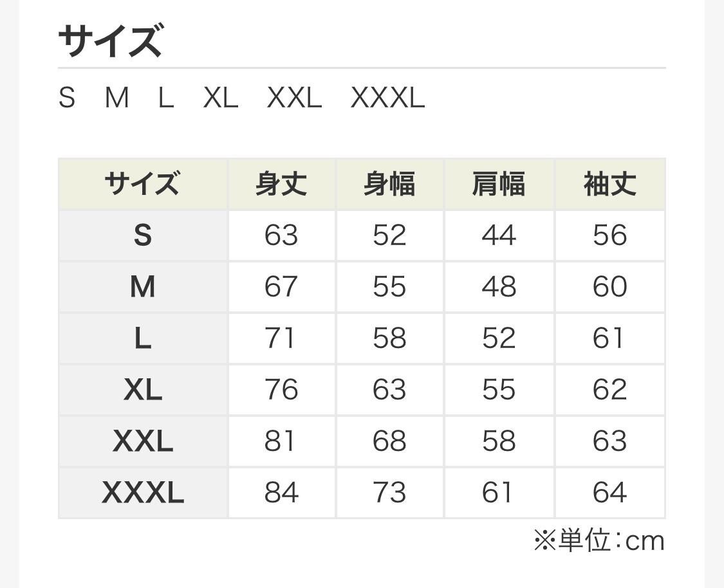724x588 pixels.
Task: Select the M row label in table
Action: (142, 287)
